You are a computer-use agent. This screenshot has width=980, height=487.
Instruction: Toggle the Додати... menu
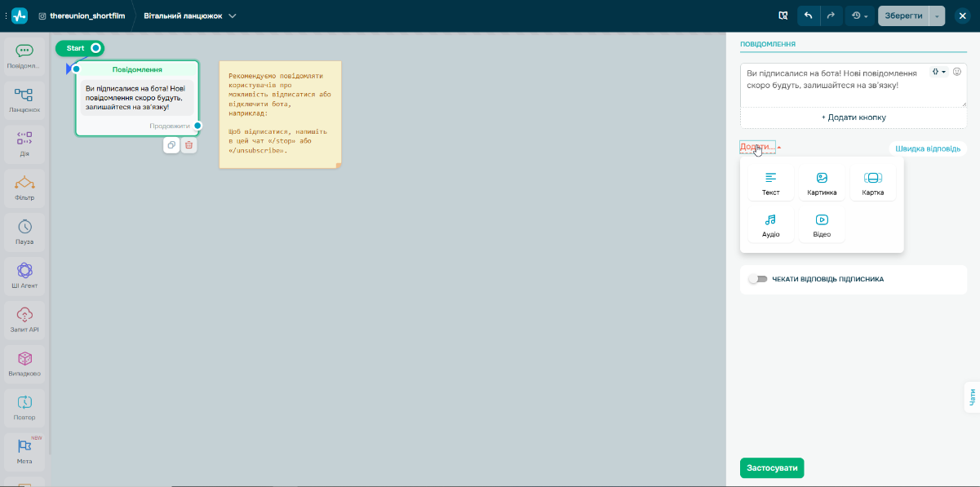coord(760,147)
